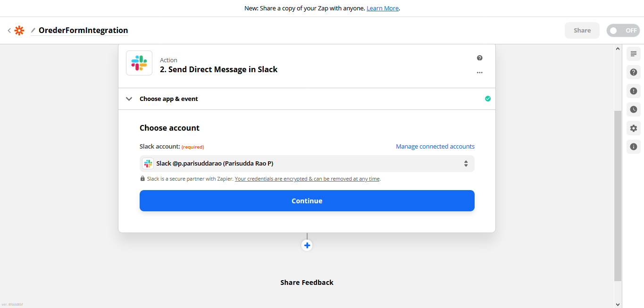
Task: Toggle the Zap ON/OFF switch
Action: point(623,31)
